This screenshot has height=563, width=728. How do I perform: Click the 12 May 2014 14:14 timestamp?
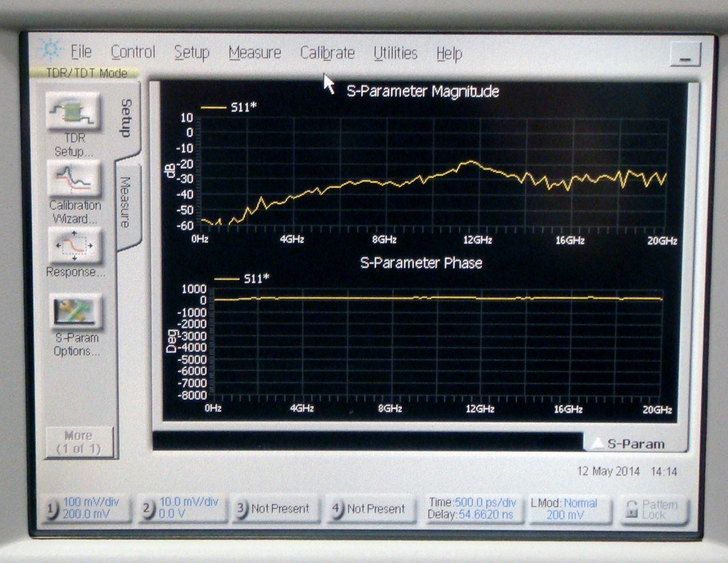point(627,471)
